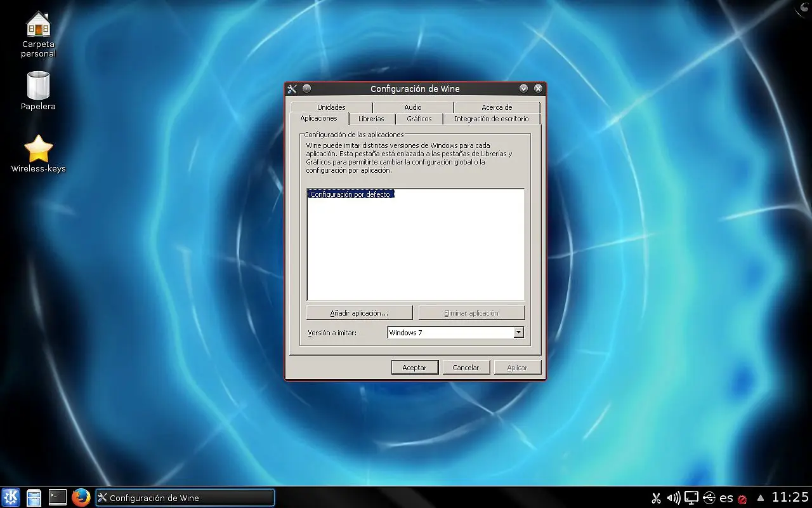Click the round button beside the title bar wrench
This screenshot has width=812, height=508.
306,88
